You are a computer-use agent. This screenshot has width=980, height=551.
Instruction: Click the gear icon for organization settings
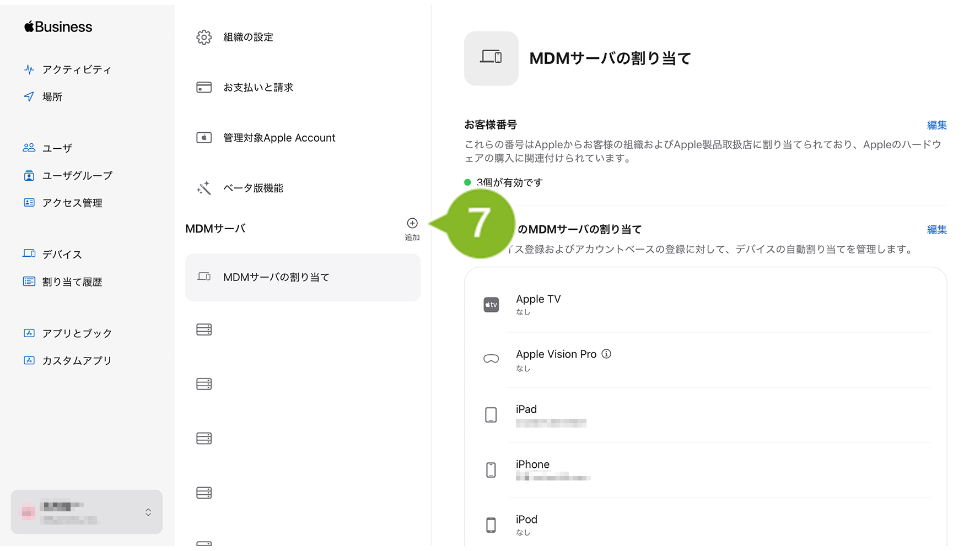click(x=204, y=37)
